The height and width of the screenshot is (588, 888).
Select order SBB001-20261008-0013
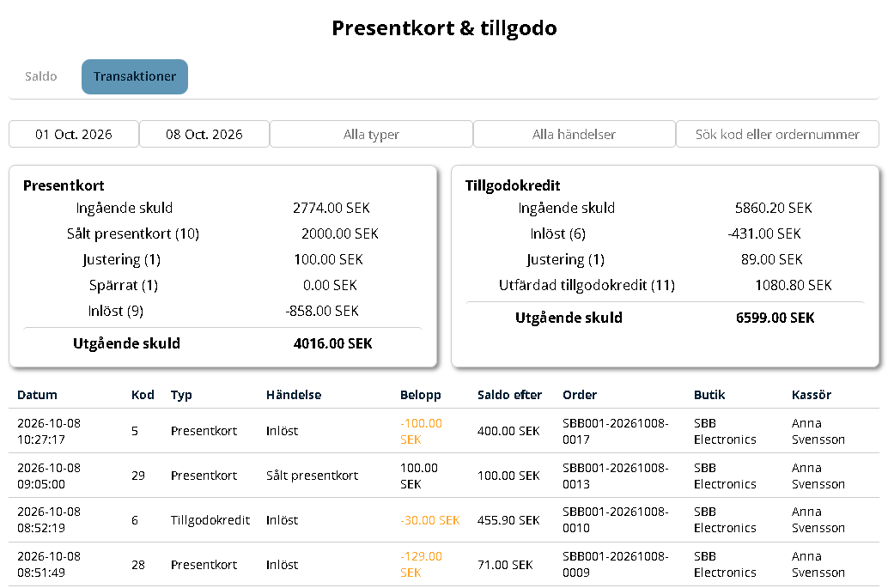tap(616, 476)
